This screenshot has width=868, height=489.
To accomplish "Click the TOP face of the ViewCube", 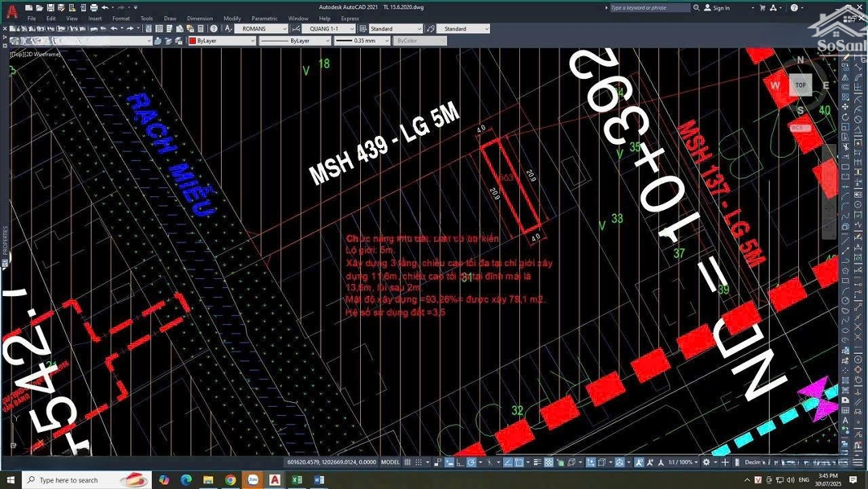I will (800, 84).
